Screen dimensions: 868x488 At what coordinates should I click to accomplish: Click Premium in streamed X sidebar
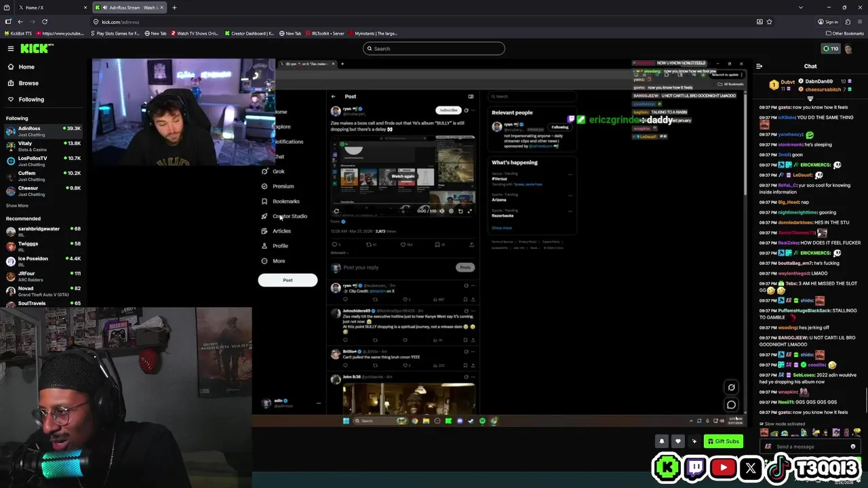[x=278, y=186]
